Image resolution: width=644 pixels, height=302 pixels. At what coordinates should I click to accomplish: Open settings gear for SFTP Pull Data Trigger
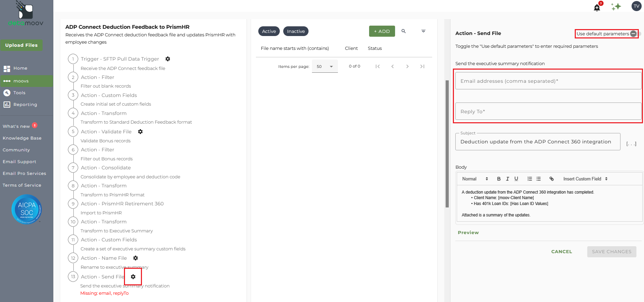pos(168,59)
